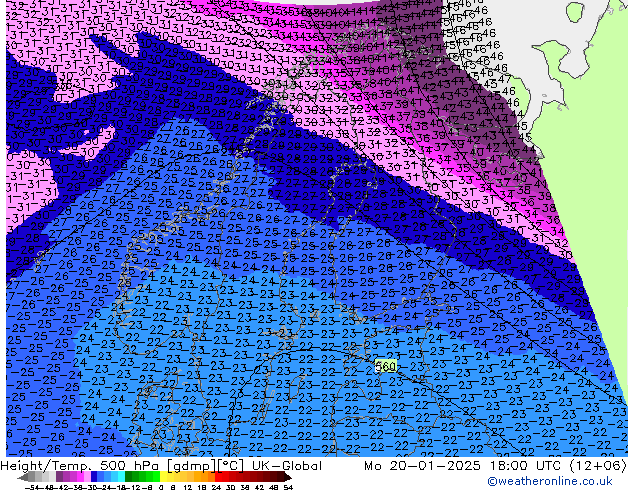
Task: Click the weatheronline.co.uk copyright link
Action: click(x=550, y=481)
